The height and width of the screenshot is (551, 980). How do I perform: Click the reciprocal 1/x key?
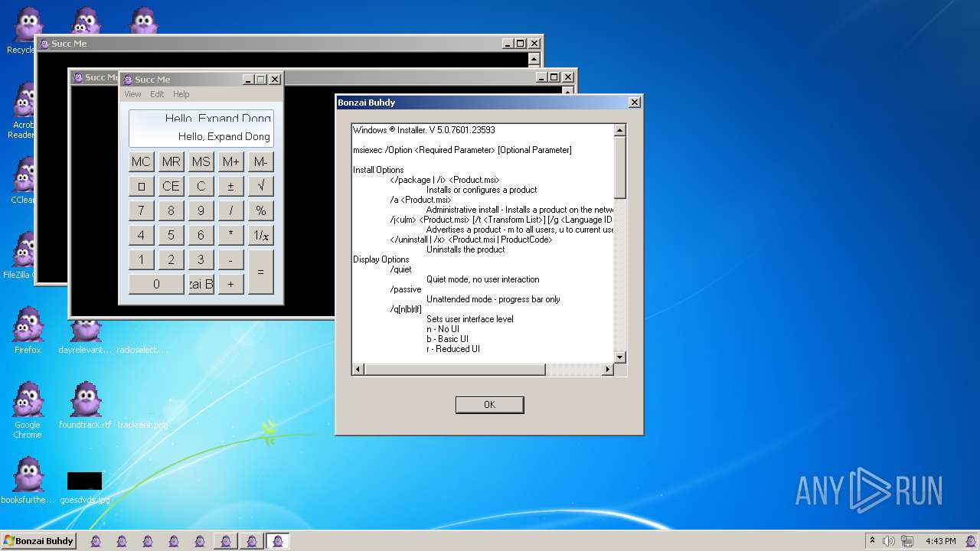point(261,235)
